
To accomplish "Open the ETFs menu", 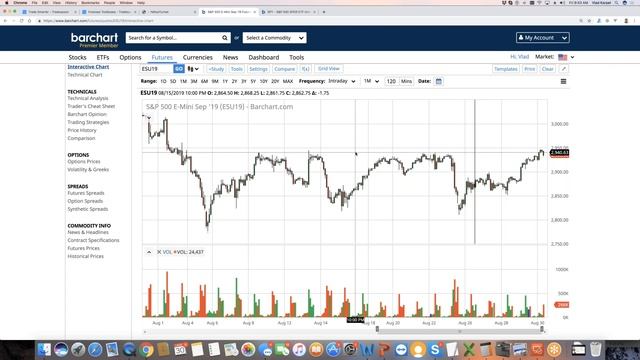I will coord(103,58).
